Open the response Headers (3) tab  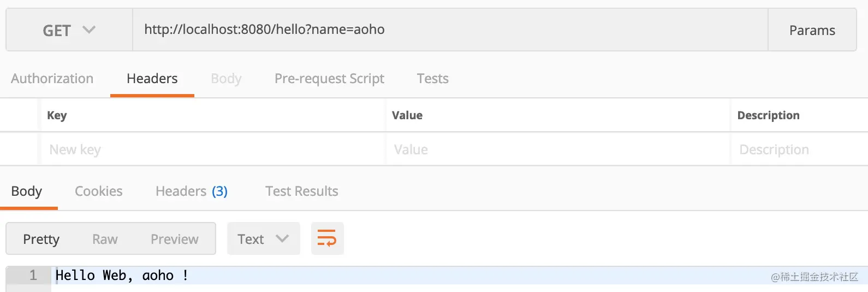pyautogui.click(x=192, y=191)
